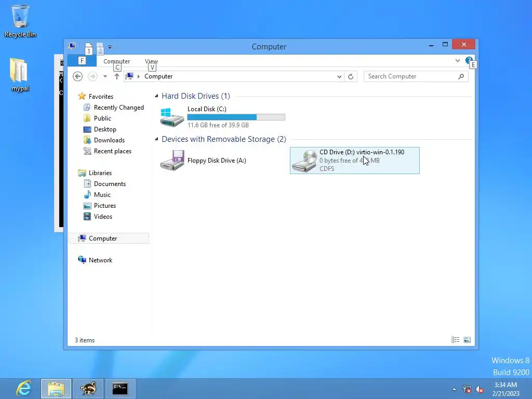Image resolution: width=532 pixels, height=399 pixels.
Task: Select Libraries in navigation pane
Action: (x=100, y=172)
